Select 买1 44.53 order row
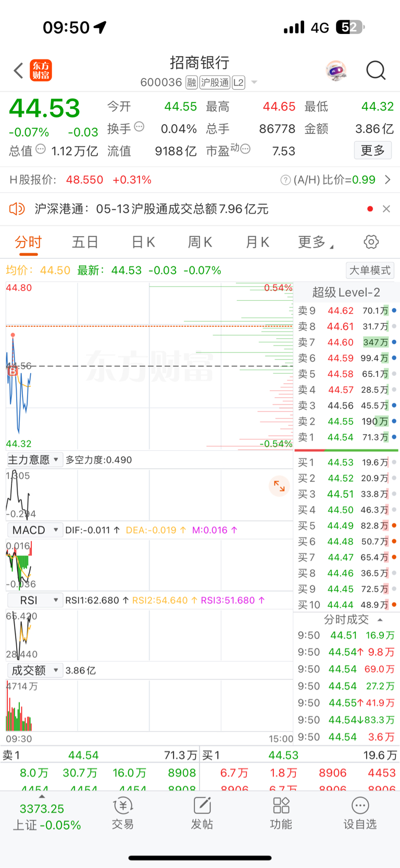 pyautogui.click(x=347, y=462)
